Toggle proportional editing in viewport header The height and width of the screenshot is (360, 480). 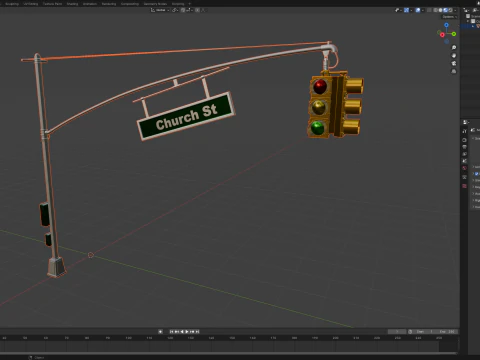tap(197, 10)
